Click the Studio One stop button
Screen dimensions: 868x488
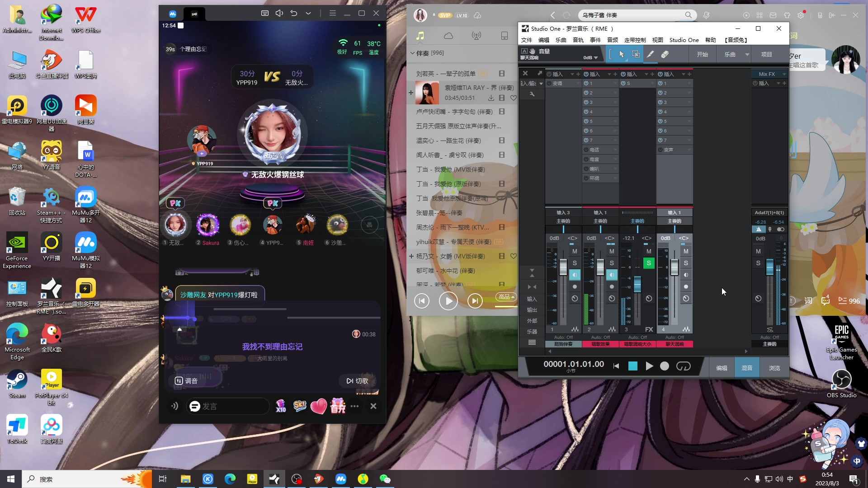[x=633, y=366]
